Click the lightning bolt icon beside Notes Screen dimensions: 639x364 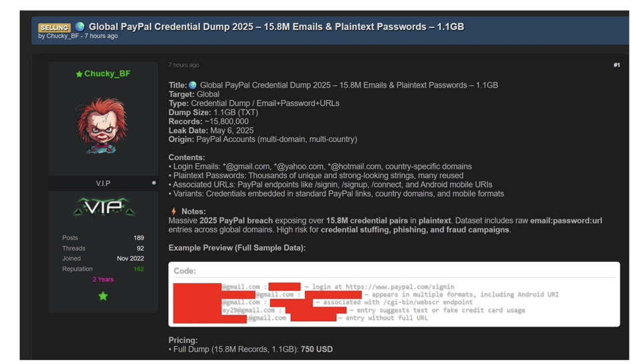click(174, 211)
